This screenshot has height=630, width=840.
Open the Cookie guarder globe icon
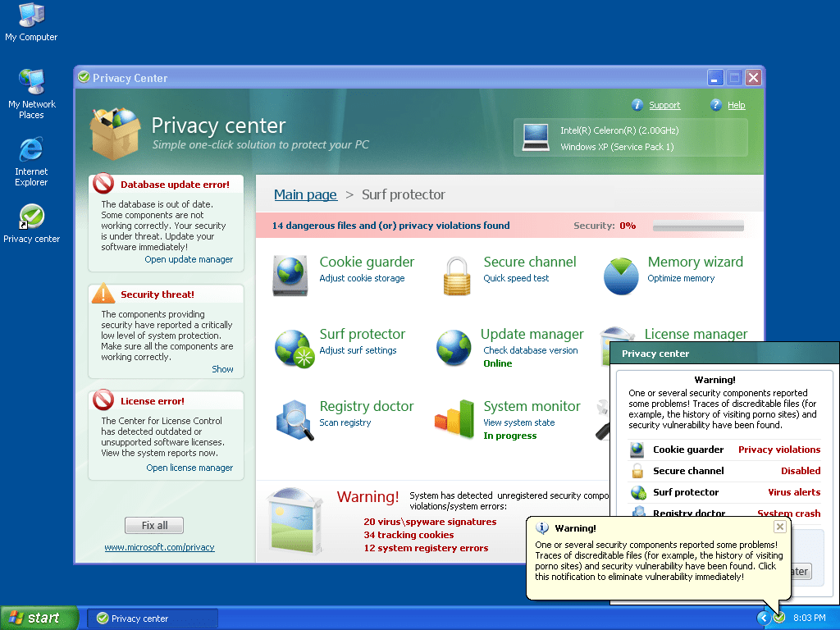(x=290, y=274)
